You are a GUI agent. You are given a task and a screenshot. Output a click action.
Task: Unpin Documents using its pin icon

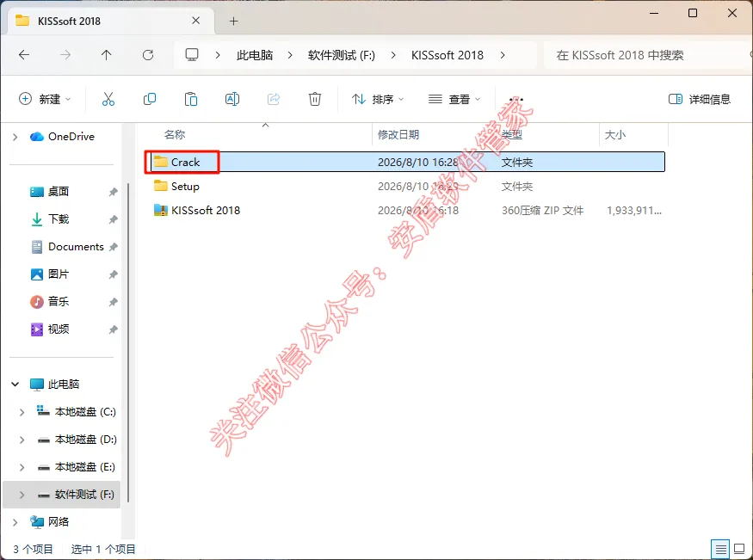(x=113, y=247)
